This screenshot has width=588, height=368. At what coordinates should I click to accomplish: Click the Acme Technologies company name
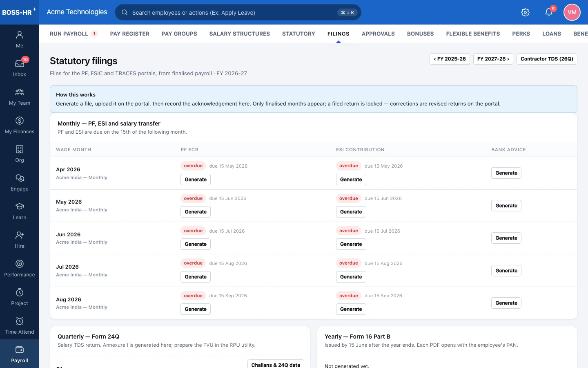77,12
